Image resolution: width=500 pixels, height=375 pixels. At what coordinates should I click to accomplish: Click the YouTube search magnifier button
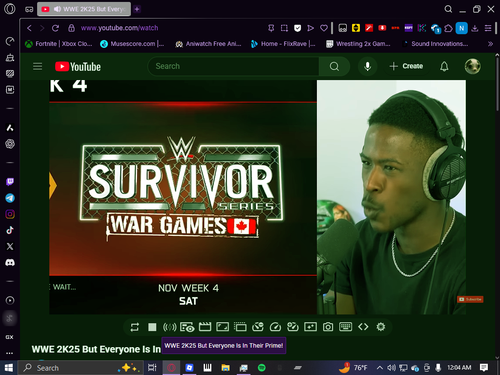tap(334, 67)
